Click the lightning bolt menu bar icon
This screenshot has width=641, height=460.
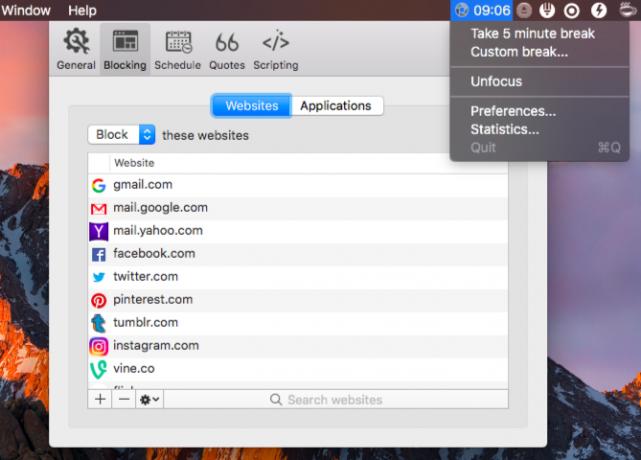599,10
